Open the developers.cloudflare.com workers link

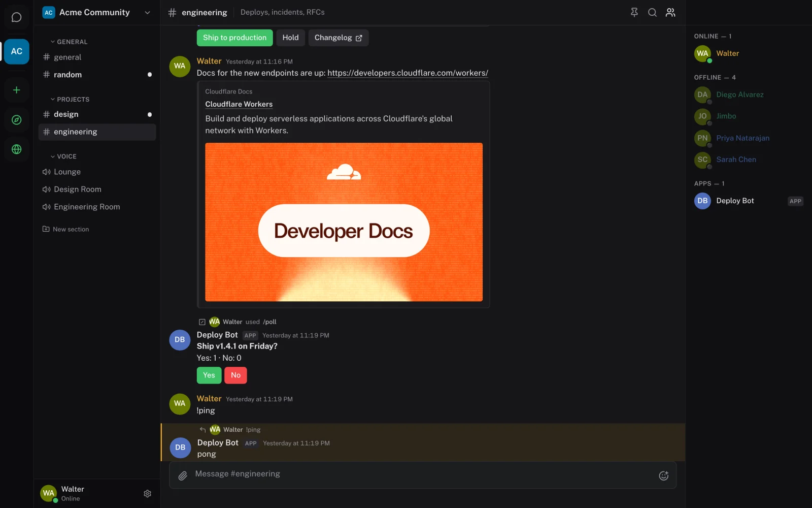pos(408,73)
